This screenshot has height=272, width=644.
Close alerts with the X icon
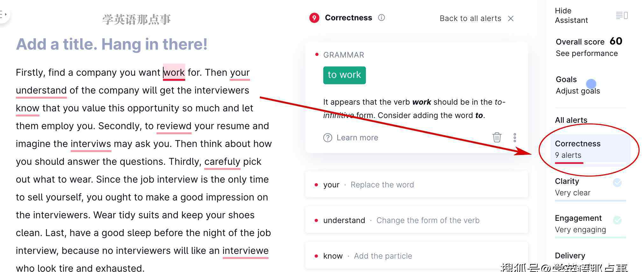[511, 18]
